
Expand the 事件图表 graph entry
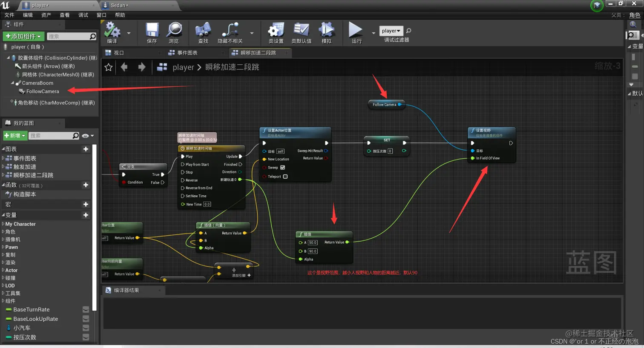tap(3, 158)
